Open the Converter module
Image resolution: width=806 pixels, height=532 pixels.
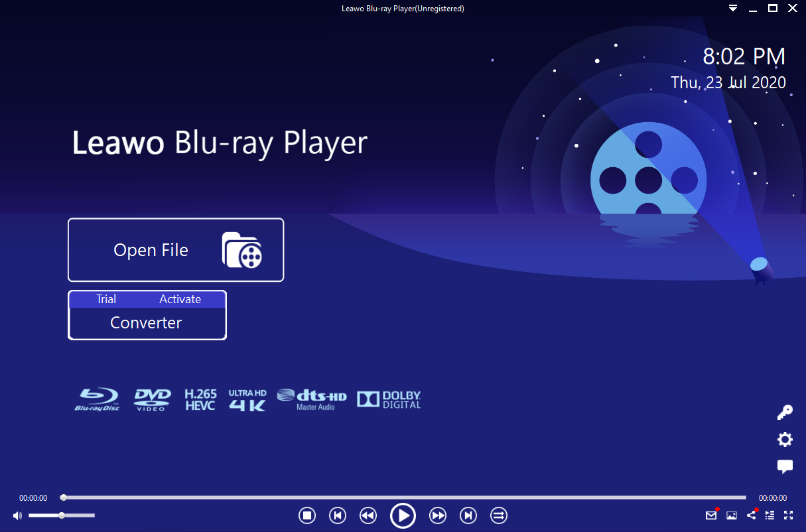(147, 323)
